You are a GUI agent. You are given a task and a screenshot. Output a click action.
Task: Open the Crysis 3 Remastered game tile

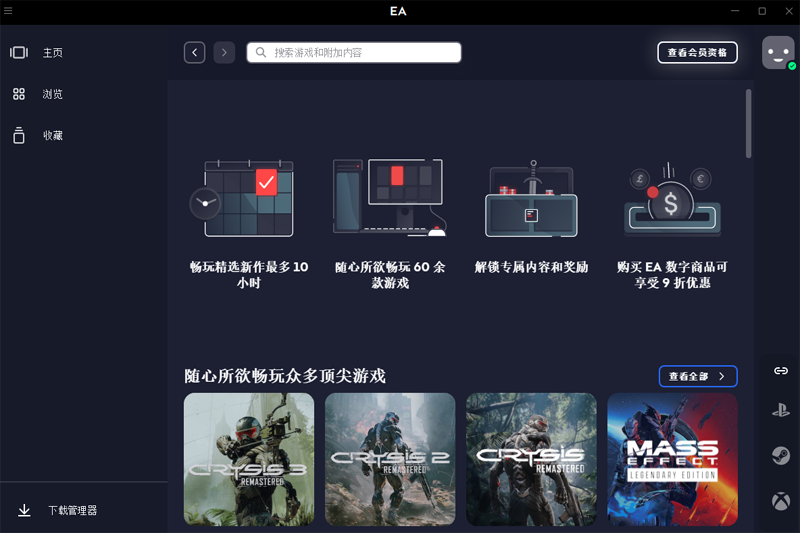coord(249,459)
